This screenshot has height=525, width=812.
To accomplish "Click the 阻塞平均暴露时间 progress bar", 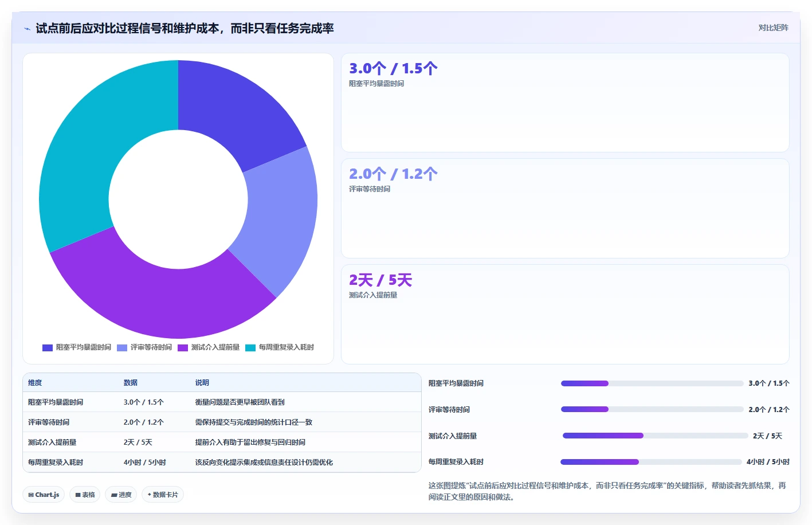I will [x=652, y=383].
